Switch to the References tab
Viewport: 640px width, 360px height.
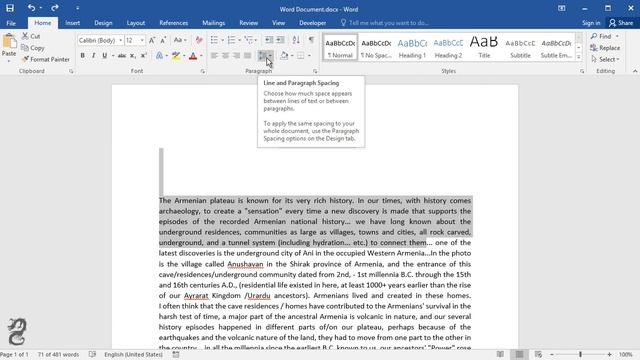coord(173,23)
